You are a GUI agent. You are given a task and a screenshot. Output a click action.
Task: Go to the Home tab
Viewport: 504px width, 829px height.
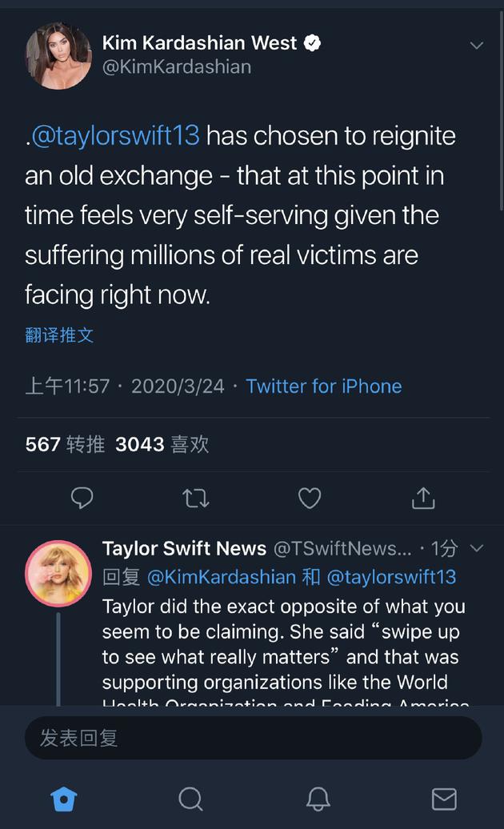point(63,799)
